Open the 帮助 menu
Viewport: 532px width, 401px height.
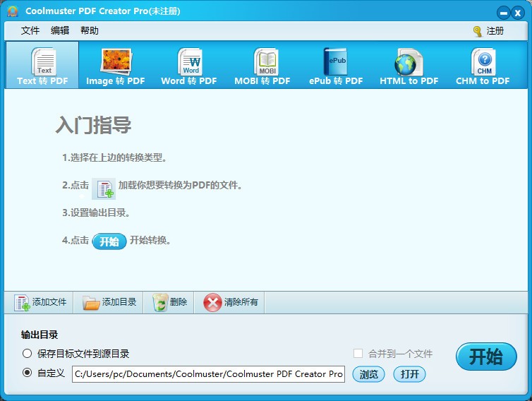89,30
